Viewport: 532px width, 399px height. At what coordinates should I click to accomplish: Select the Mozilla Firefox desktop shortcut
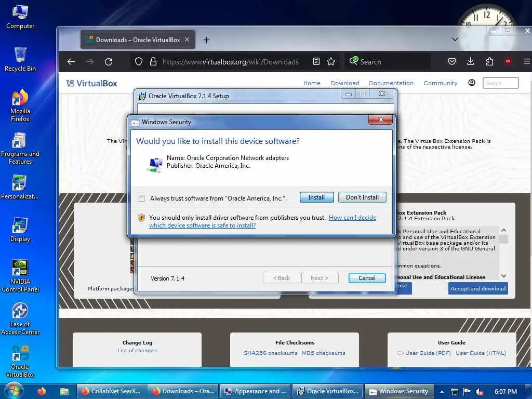point(20,105)
